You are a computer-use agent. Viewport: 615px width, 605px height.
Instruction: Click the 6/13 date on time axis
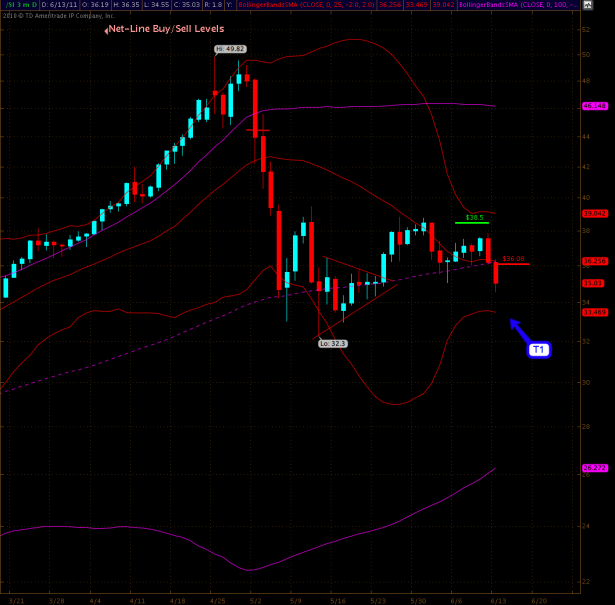point(498,600)
